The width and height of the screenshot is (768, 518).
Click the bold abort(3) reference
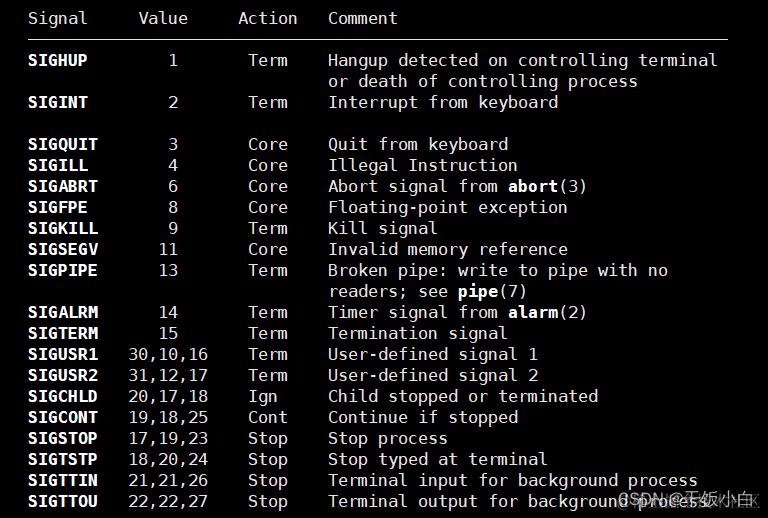(547, 187)
